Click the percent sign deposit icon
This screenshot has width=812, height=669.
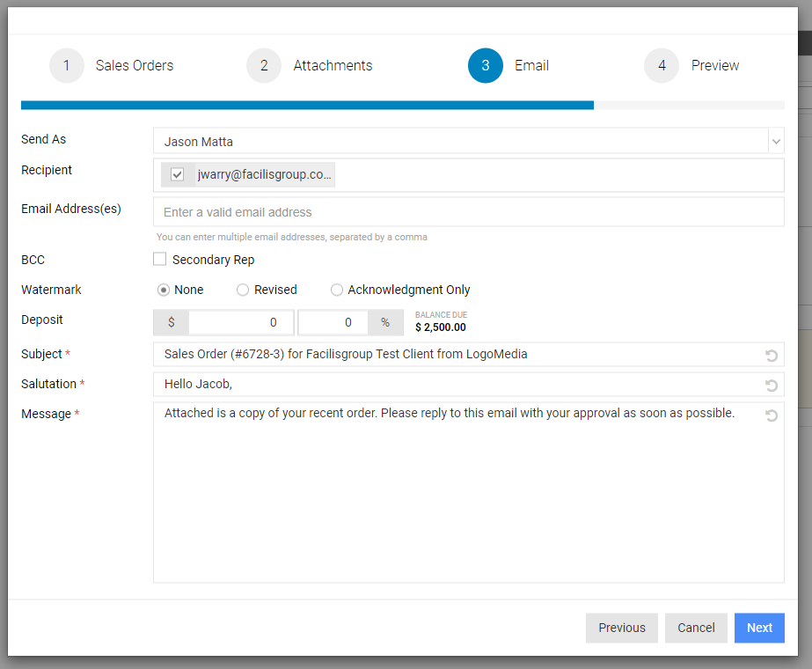pyautogui.click(x=385, y=322)
